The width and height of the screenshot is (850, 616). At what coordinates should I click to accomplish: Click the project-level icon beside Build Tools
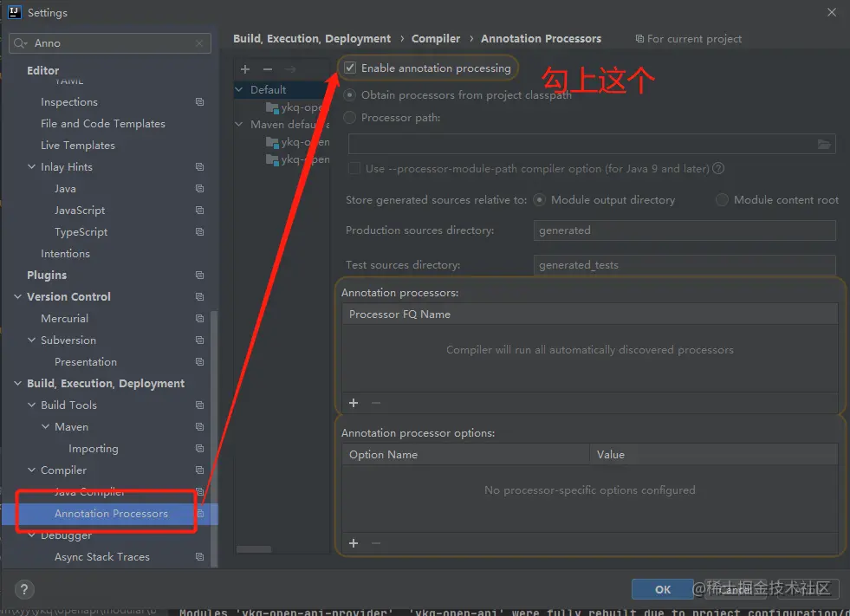tap(199, 405)
